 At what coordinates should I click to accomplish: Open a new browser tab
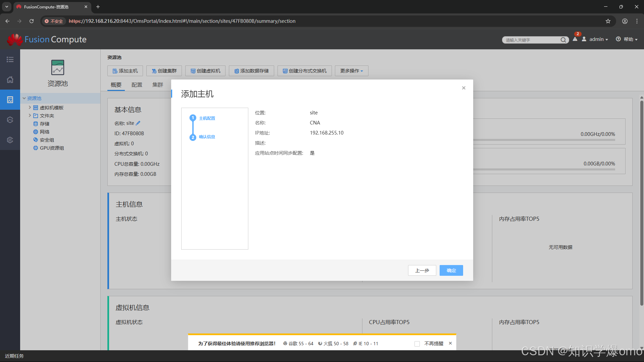(x=98, y=7)
